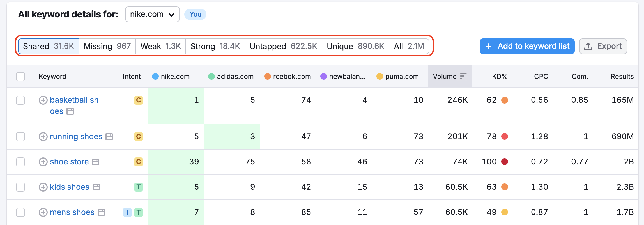
Task: Click the Volume column sort icon
Action: 463,76
